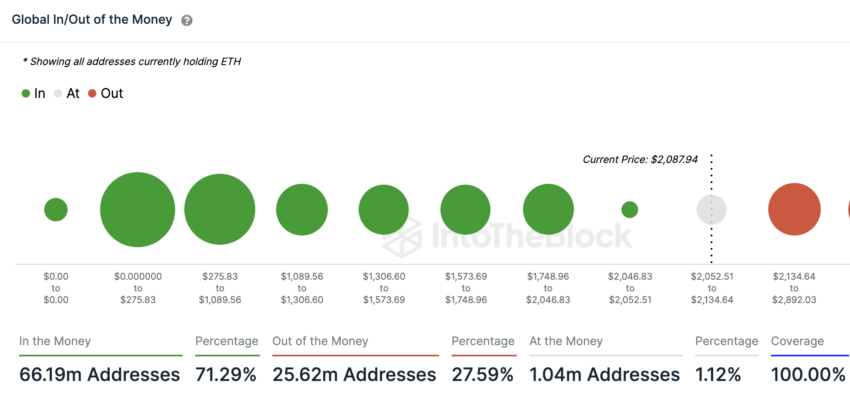Click the 25.62m Addresses out-of-money stat

coord(355,375)
